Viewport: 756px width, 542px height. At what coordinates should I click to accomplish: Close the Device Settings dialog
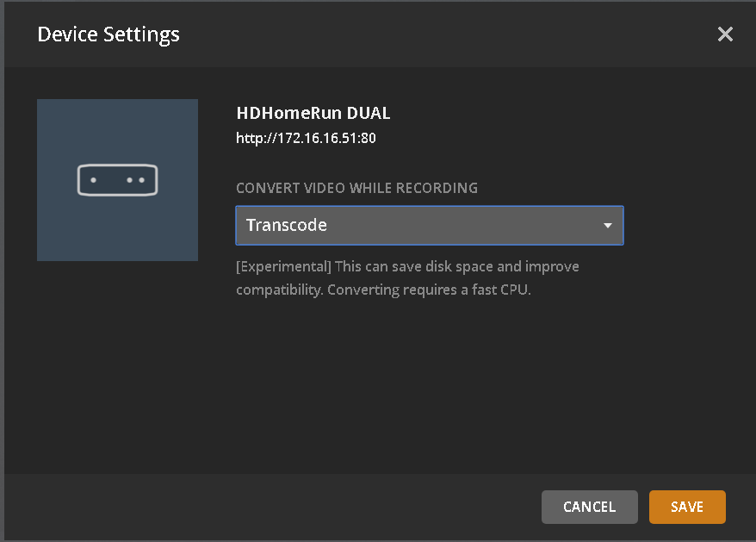(725, 34)
